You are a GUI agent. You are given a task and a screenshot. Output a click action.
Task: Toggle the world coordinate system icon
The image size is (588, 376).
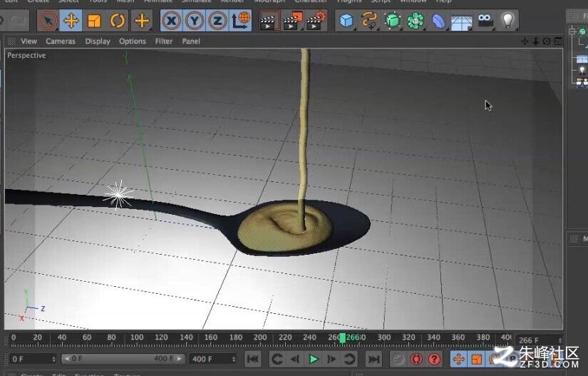240,20
